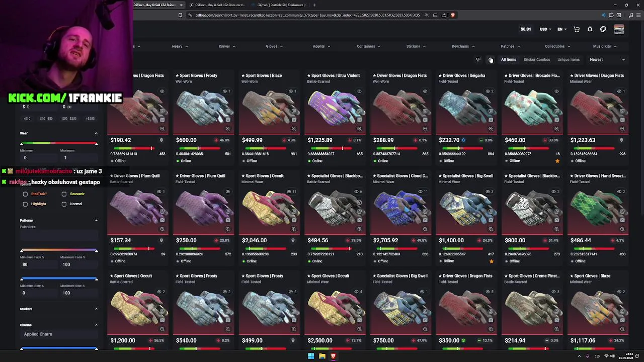
Task: Open the Heavy category menu
Action: tap(180, 46)
